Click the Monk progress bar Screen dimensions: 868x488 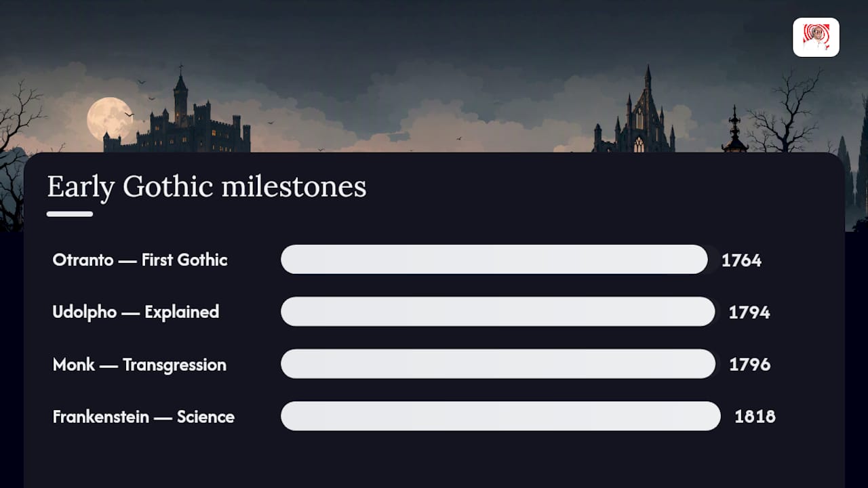pos(500,364)
